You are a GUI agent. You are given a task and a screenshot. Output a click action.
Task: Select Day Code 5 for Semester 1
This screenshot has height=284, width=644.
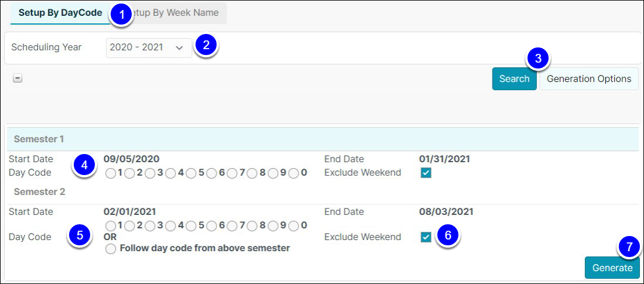[x=191, y=174]
